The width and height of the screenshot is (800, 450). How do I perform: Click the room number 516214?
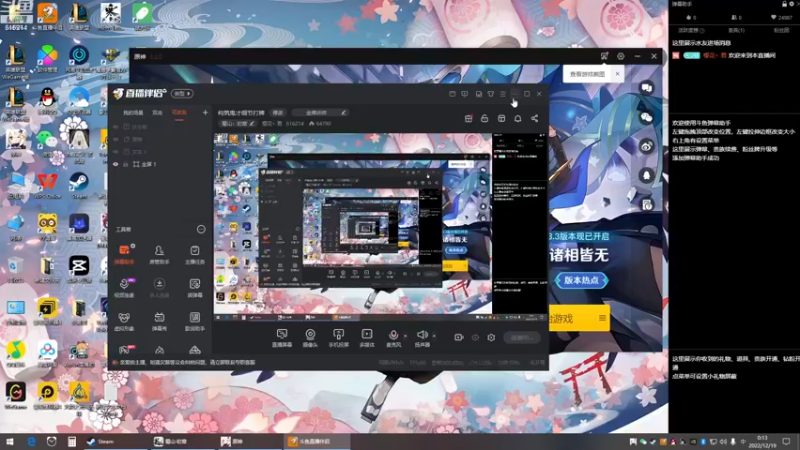coord(295,124)
